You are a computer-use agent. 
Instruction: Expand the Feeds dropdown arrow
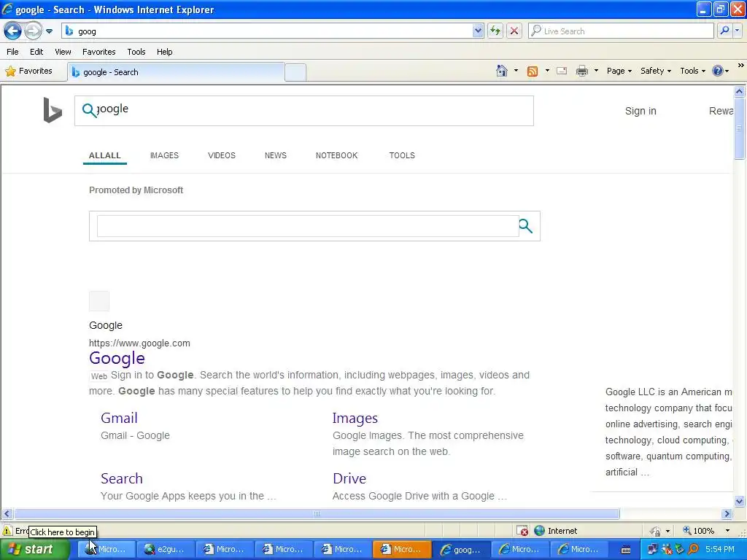point(547,71)
